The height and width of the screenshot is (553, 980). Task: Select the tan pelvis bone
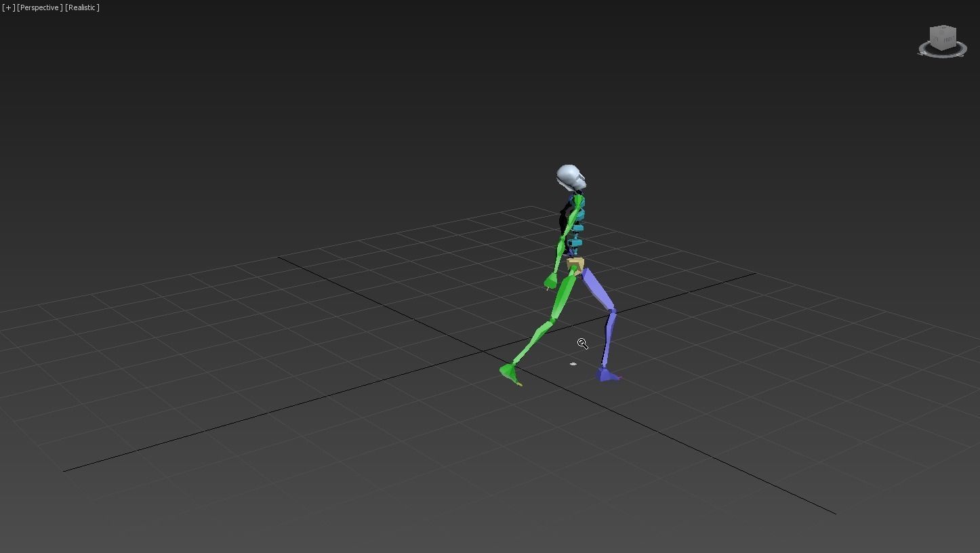click(575, 264)
